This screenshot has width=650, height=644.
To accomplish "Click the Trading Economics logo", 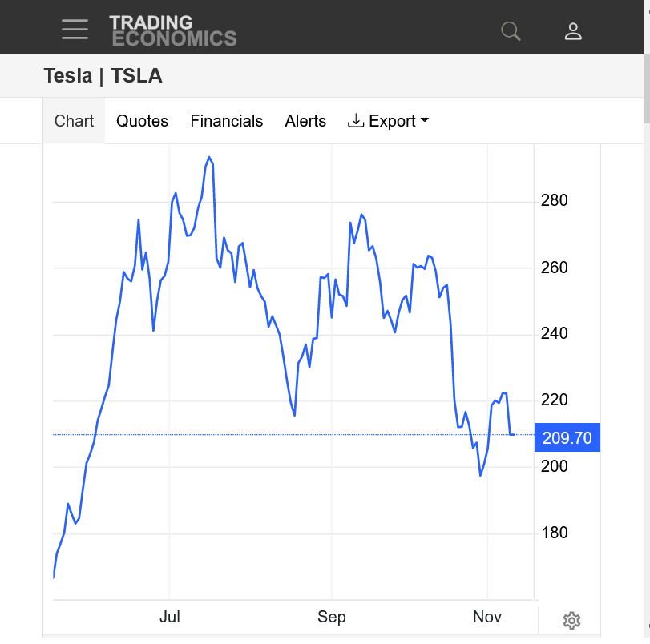I will pyautogui.click(x=173, y=30).
